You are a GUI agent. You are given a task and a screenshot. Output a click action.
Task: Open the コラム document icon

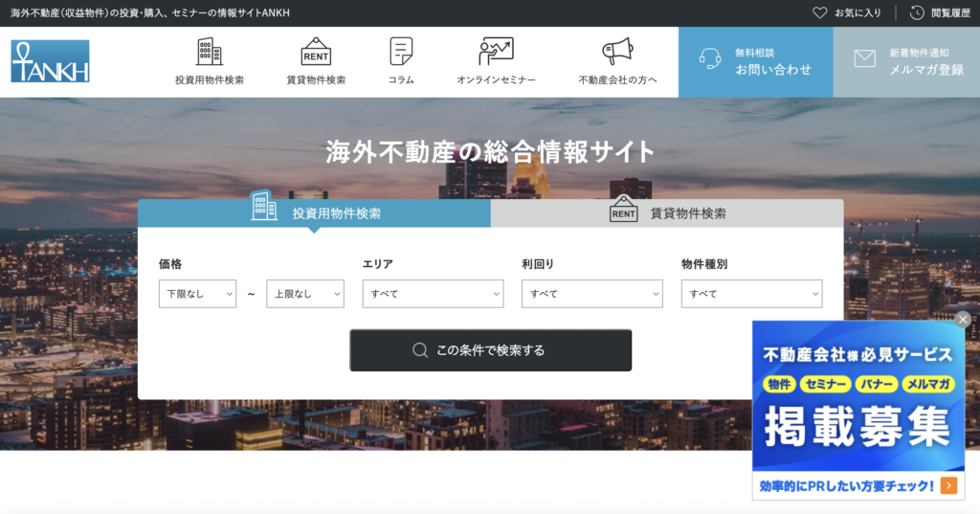click(401, 52)
